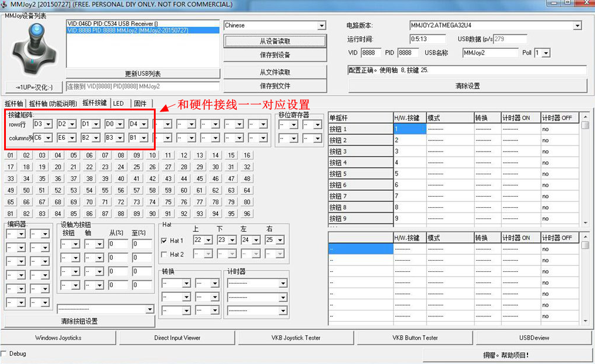
Task: Click 清除设置 button
Action: 468,86
